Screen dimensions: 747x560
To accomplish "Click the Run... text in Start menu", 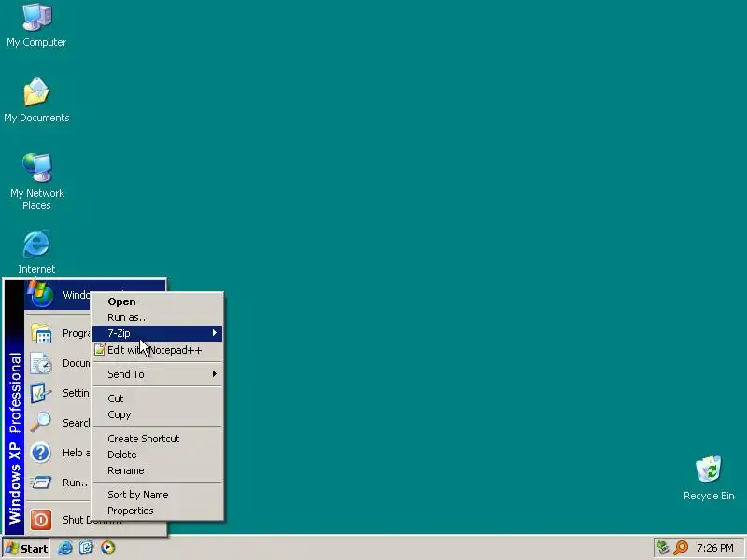I will click(x=76, y=483).
